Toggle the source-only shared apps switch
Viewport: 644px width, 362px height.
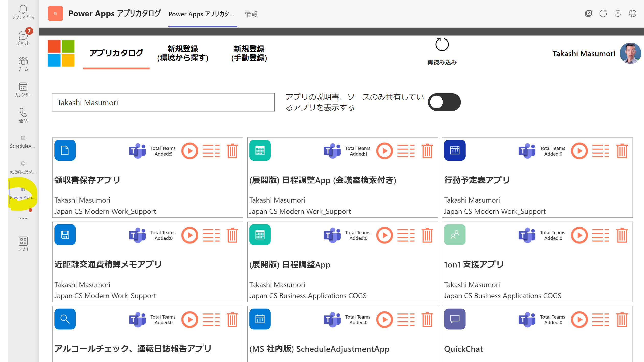[x=444, y=102]
